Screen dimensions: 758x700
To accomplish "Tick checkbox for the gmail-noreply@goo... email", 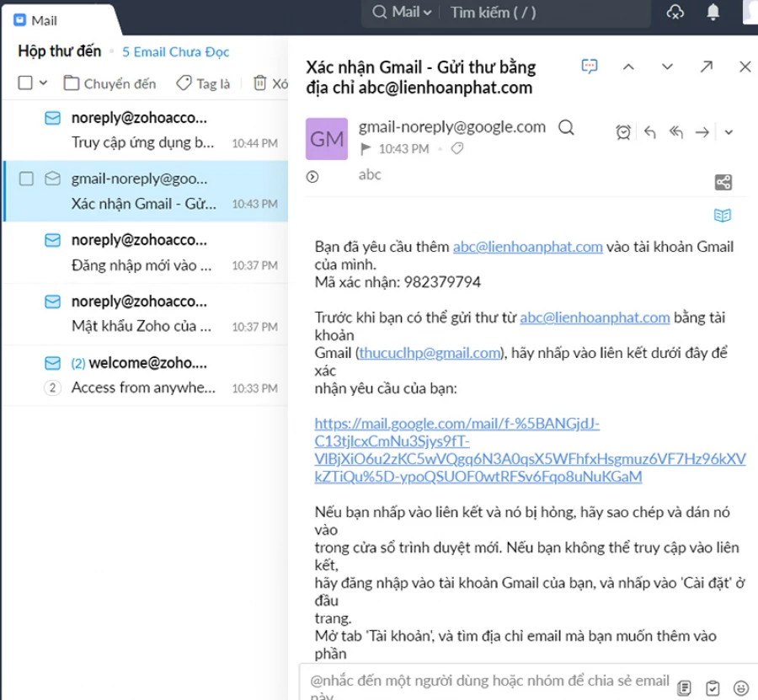I will click(26, 179).
